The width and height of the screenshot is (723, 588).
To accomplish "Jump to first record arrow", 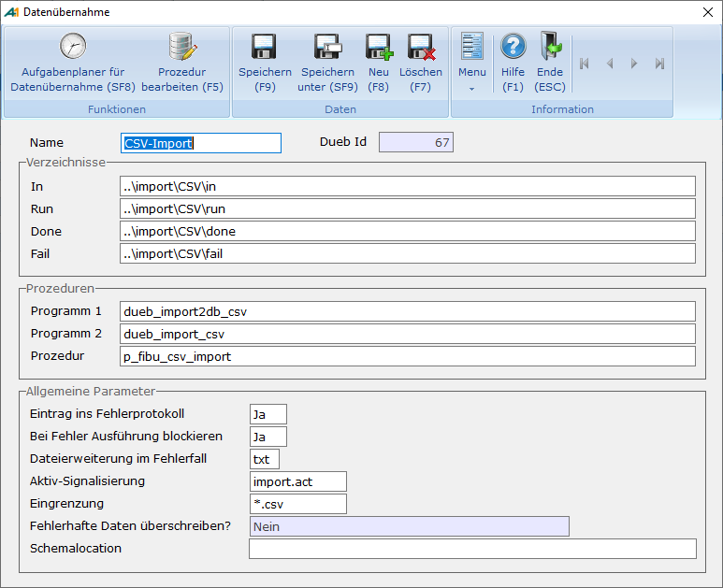I will (585, 64).
